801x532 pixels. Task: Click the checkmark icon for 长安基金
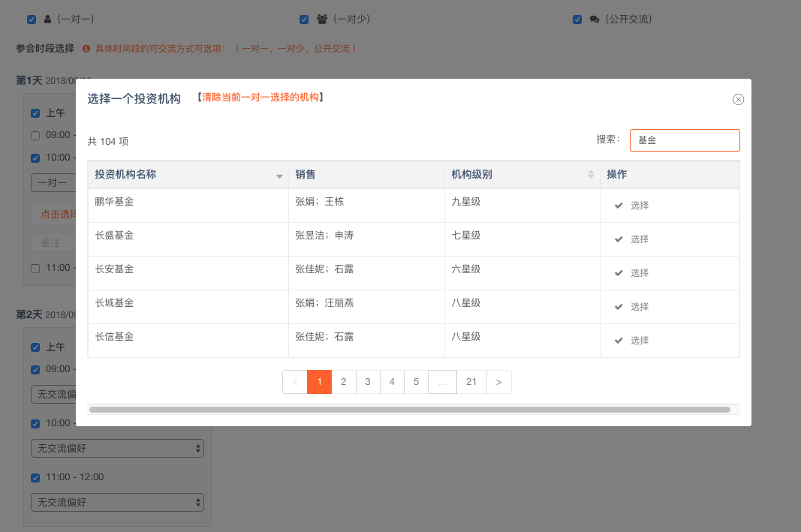coord(619,272)
